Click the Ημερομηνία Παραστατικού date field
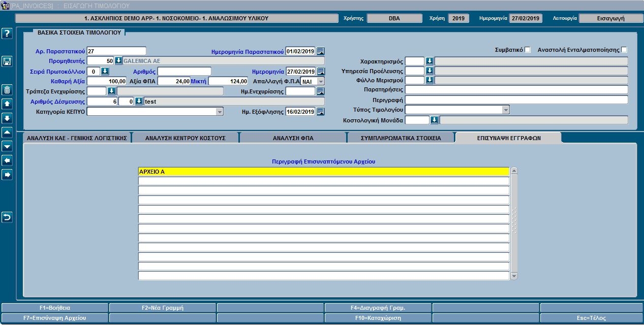Image resolution: width=644 pixels, height=327 pixels. click(300, 51)
